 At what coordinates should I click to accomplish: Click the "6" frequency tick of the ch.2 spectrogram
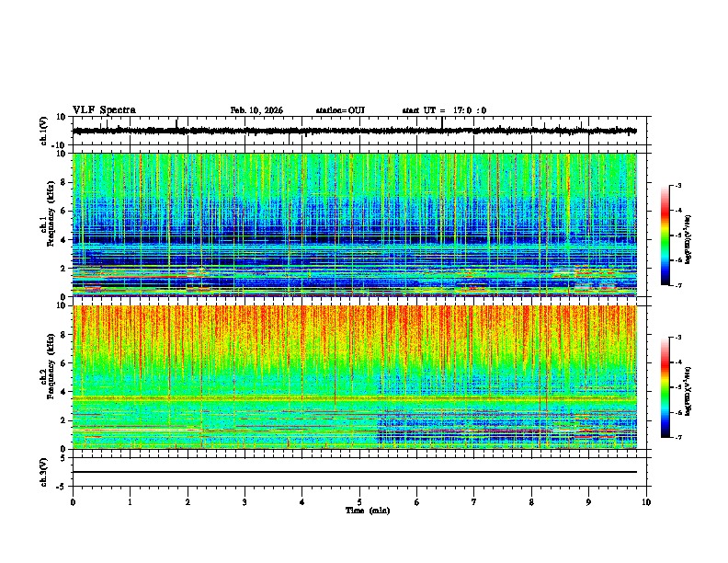pyautogui.click(x=65, y=363)
